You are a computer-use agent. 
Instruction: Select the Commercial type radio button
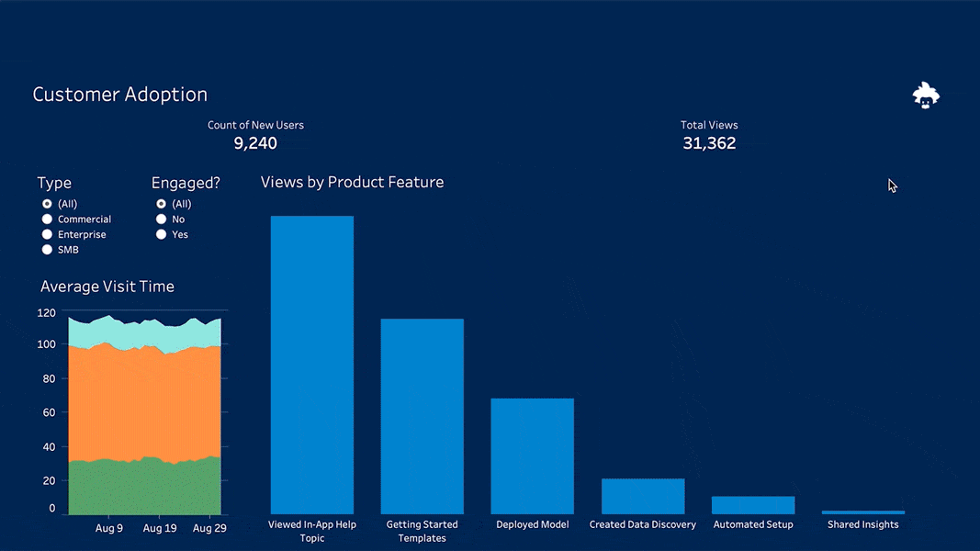(x=47, y=219)
